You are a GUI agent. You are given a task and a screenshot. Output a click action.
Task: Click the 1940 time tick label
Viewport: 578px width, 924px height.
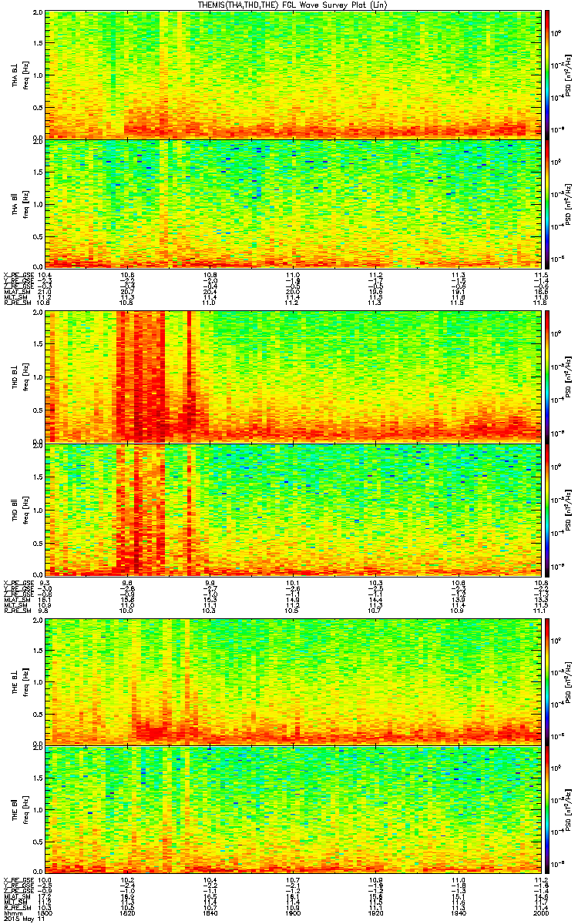459,913
